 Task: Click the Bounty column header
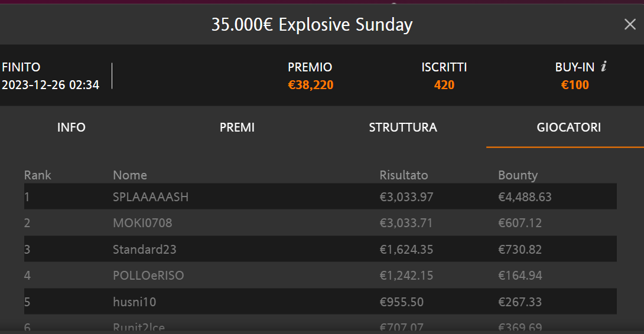[518, 176]
